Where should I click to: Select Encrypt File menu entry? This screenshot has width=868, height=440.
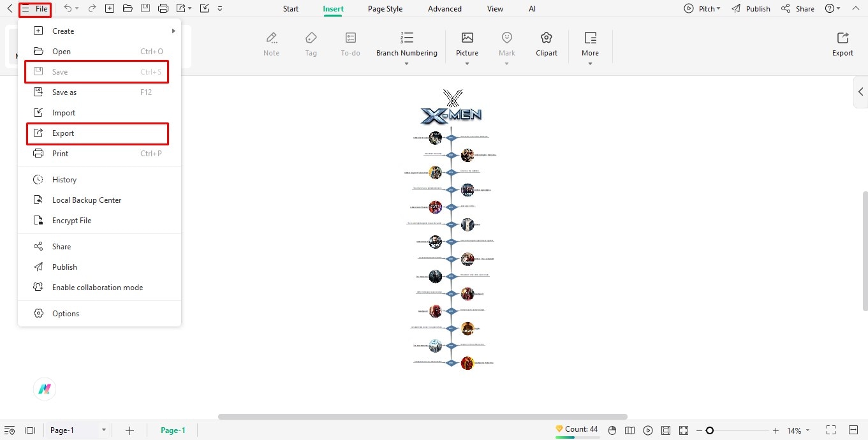[x=99, y=220]
